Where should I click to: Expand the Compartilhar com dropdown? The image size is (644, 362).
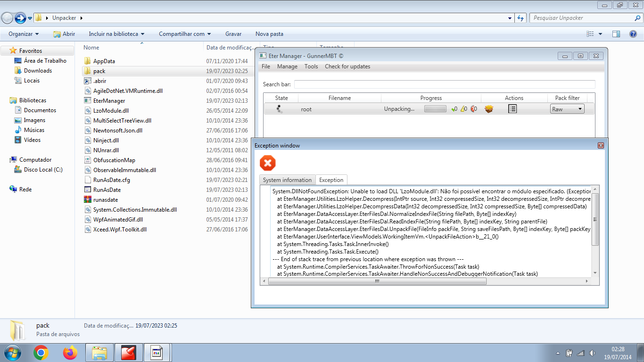[185, 34]
